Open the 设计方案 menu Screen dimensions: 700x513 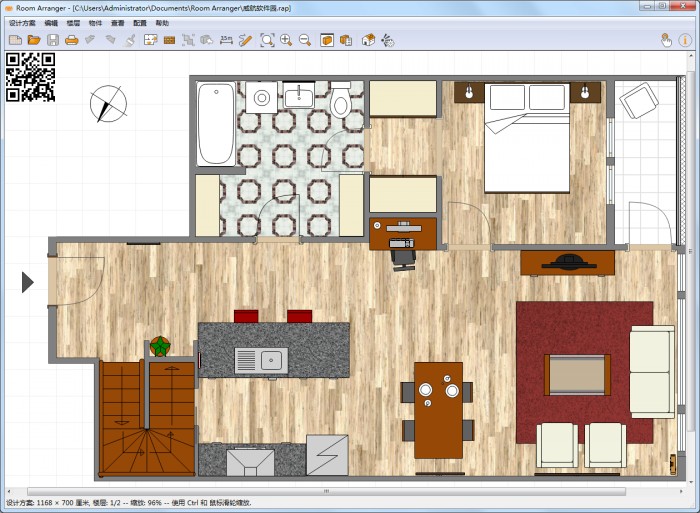[x=22, y=23]
